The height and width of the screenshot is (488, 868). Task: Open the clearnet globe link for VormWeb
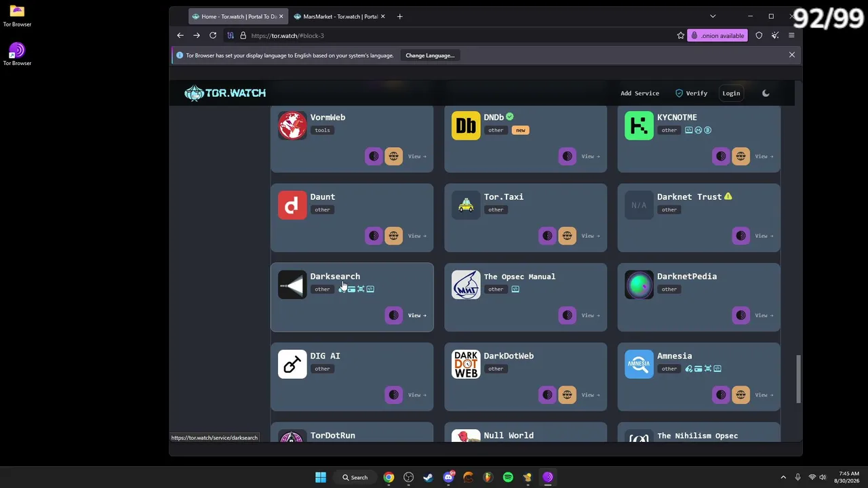pos(393,157)
